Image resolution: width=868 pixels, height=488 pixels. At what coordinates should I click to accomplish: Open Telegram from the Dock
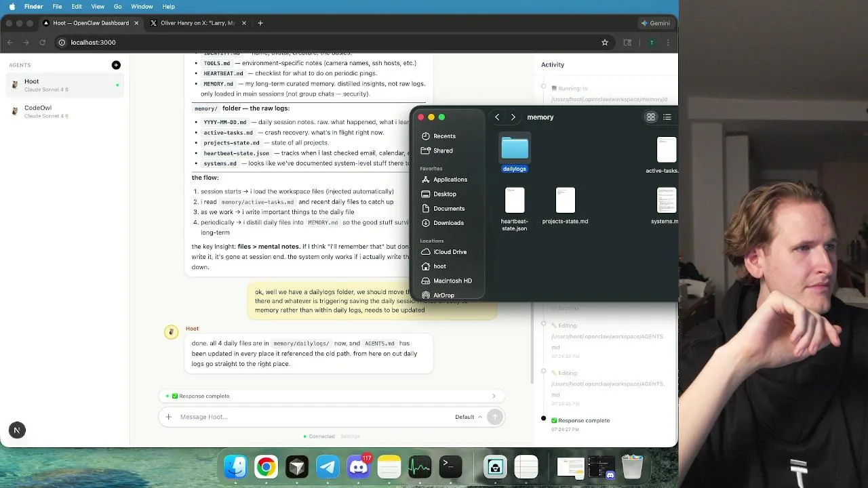(x=328, y=467)
